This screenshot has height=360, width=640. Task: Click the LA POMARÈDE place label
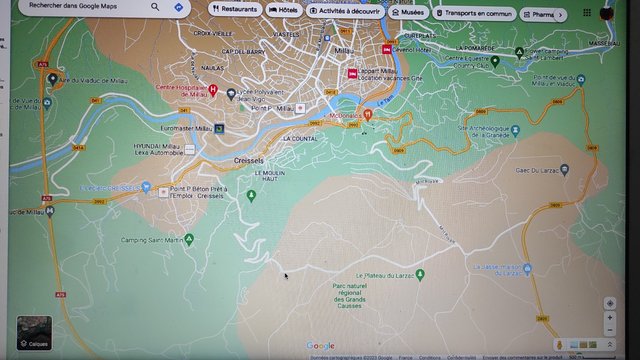[x=475, y=48]
